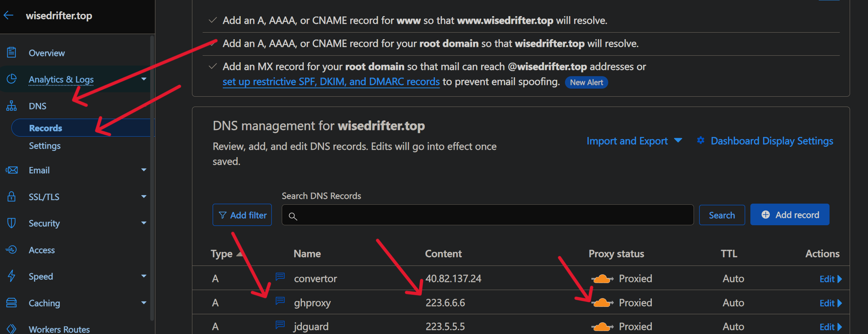This screenshot has height=334, width=868.
Task: Sort records by Type column arrow
Action: click(240, 254)
